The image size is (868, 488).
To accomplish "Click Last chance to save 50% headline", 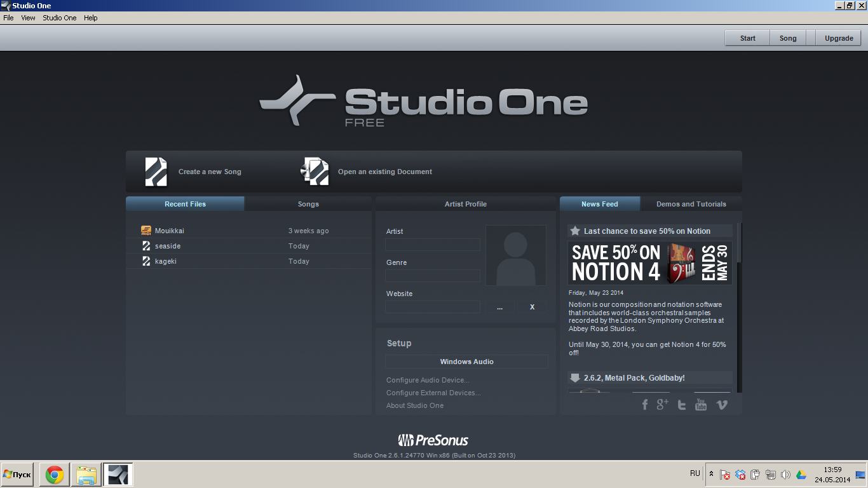I will pos(647,231).
